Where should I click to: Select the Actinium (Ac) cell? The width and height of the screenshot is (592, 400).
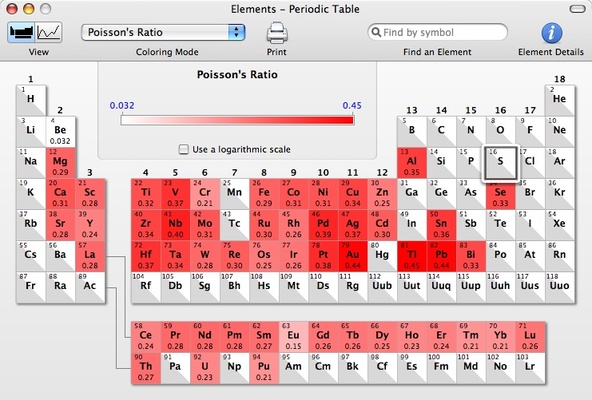pyautogui.click(x=90, y=287)
